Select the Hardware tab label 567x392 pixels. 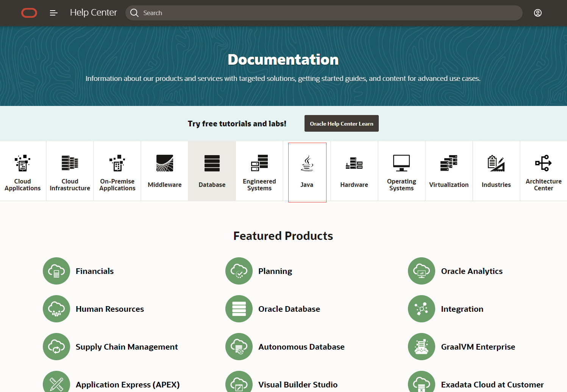[354, 185]
